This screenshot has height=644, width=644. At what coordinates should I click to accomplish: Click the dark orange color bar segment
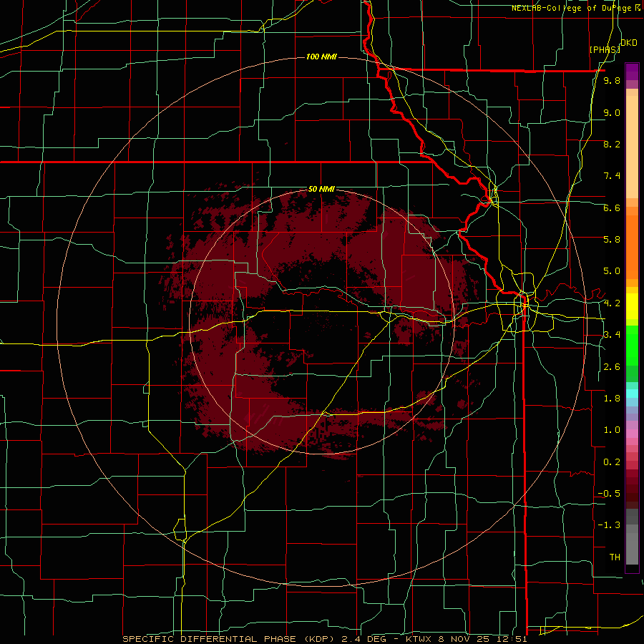(x=632, y=246)
